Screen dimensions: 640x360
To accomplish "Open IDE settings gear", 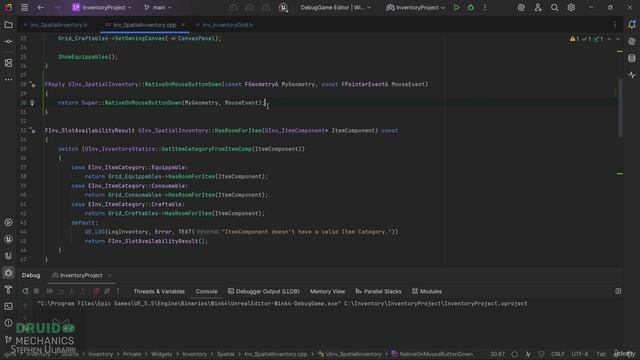I will coord(571,7).
